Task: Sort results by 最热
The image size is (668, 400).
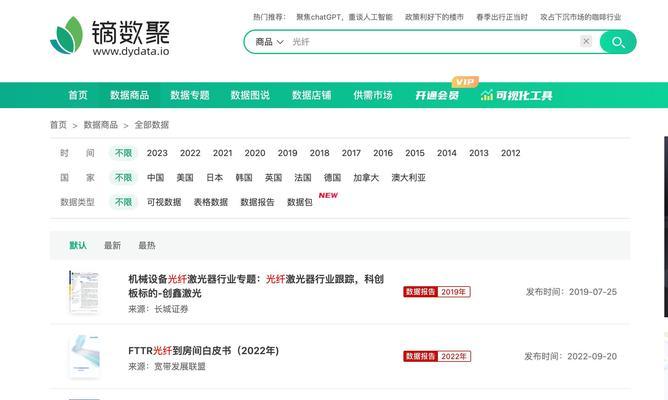Action: [x=147, y=245]
